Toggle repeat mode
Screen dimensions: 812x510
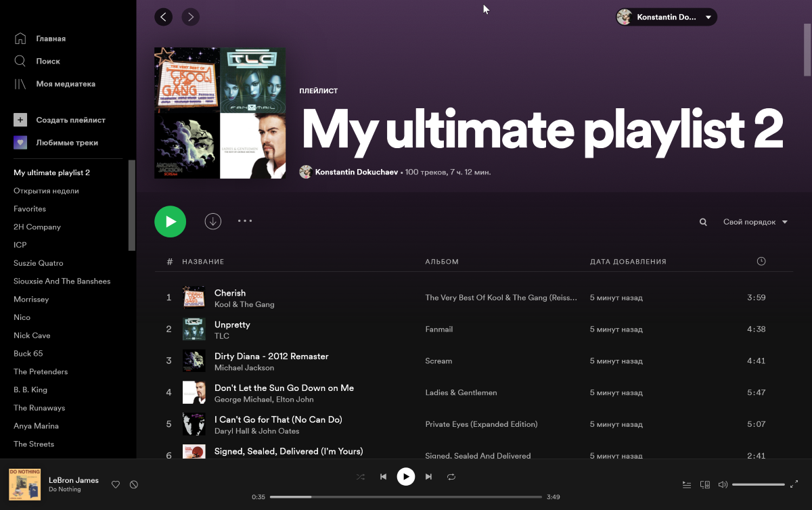coord(451,477)
